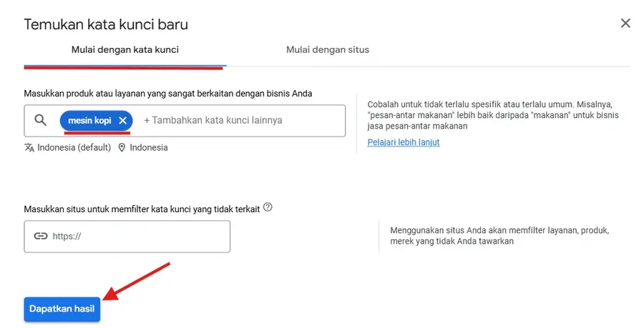Select the Mulai dengan kata kunci tab
The height and width of the screenshot is (328, 644).
(x=125, y=50)
